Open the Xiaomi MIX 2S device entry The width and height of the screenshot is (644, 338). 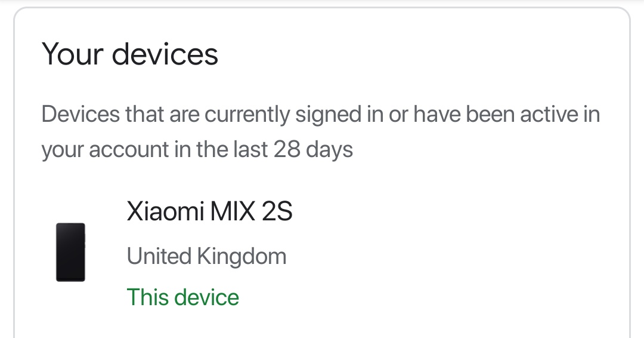point(209,211)
